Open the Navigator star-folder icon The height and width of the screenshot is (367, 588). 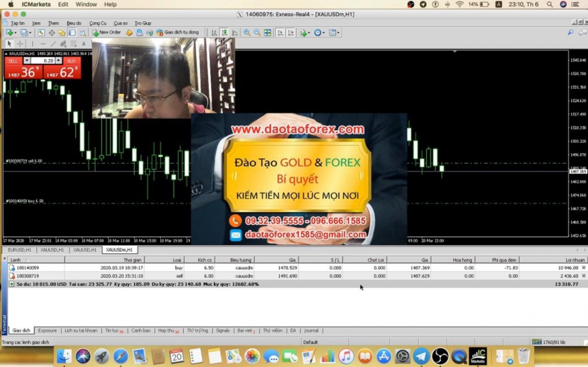tap(62, 33)
